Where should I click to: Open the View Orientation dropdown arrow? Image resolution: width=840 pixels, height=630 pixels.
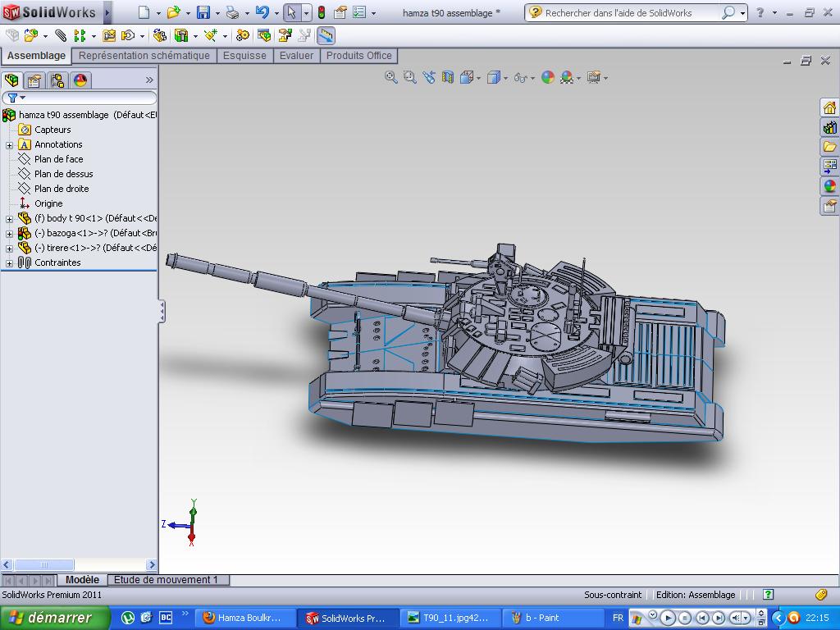[x=478, y=78]
